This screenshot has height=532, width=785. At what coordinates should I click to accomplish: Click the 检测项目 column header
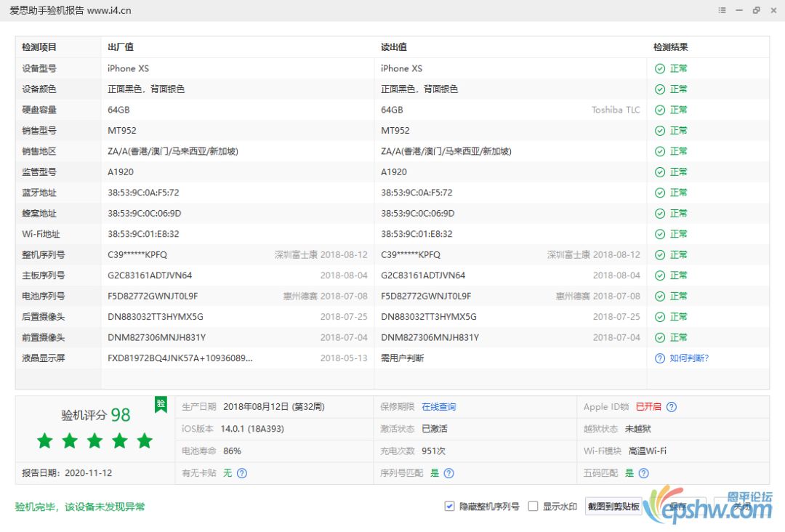pyautogui.click(x=39, y=47)
